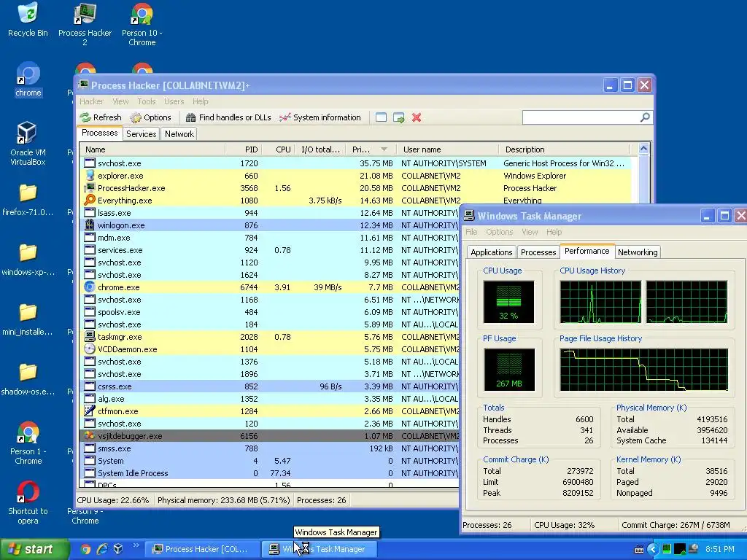Select VCDDaemon.exe disc icon

click(x=90, y=349)
